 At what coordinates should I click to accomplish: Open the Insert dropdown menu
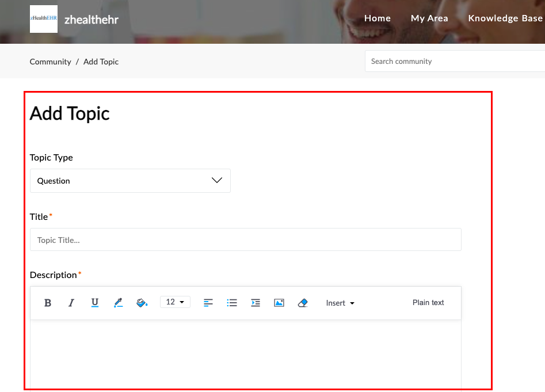tap(340, 303)
